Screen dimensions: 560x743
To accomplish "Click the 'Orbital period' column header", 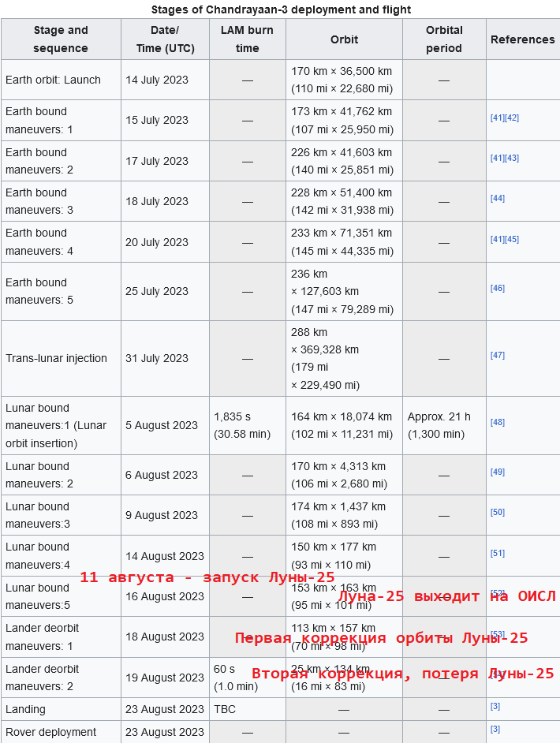I will [444, 39].
